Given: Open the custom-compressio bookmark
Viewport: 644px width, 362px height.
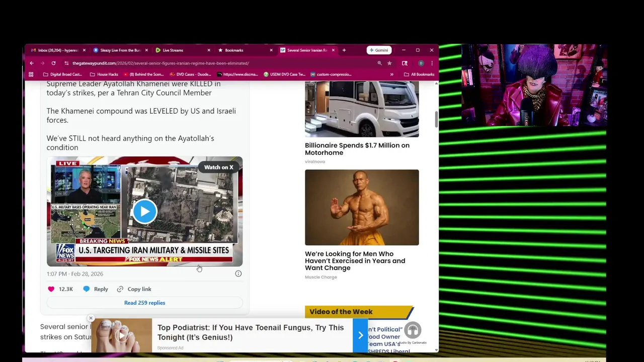Looking at the screenshot, I should 331,74.
